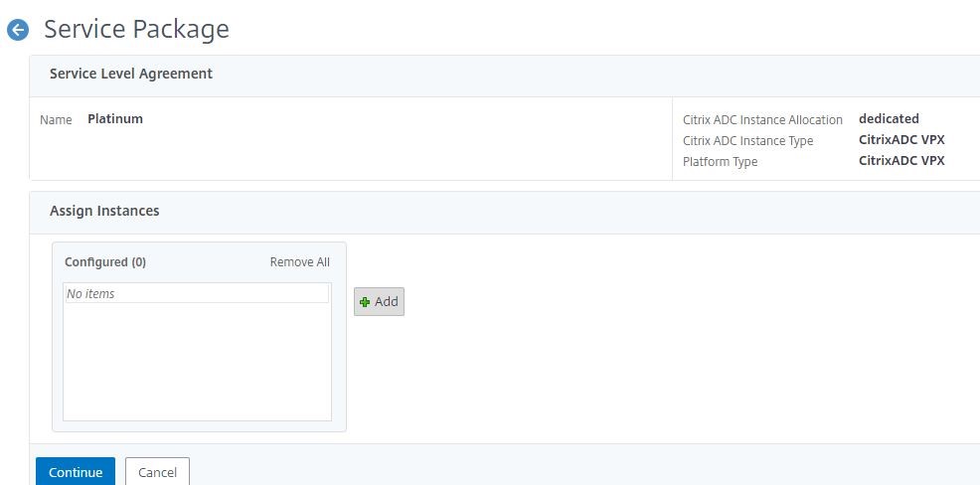Click the Name field label

(56, 119)
